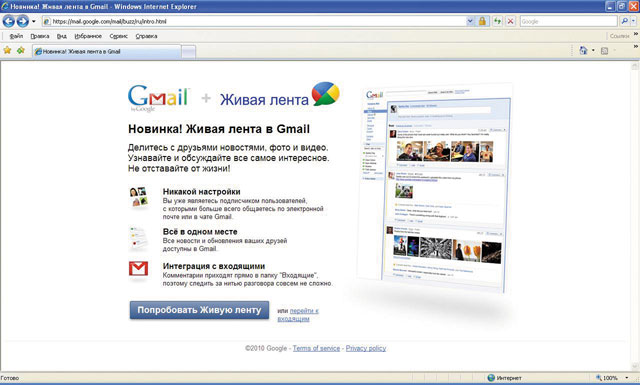Click the Buzz preview screenshot thumbnail
This screenshot has height=385, width=640.
(435, 188)
